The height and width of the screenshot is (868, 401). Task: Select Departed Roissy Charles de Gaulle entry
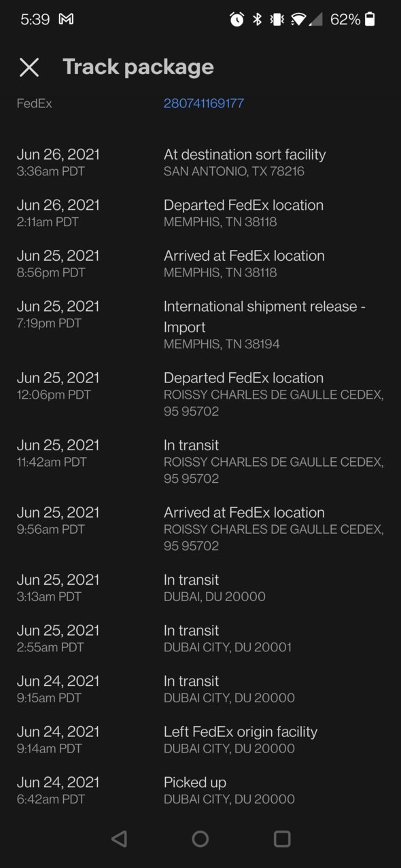pyautogui.click(x=201, y=394)
